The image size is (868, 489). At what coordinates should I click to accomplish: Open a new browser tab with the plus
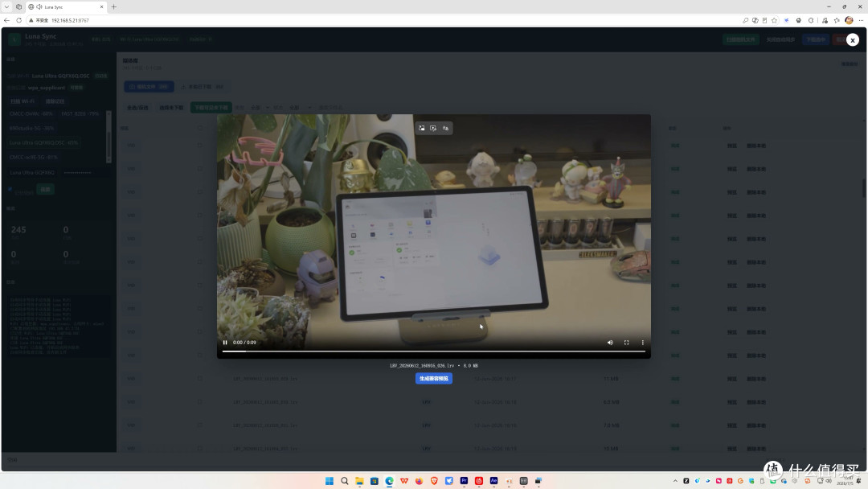(x=114, y=7)
